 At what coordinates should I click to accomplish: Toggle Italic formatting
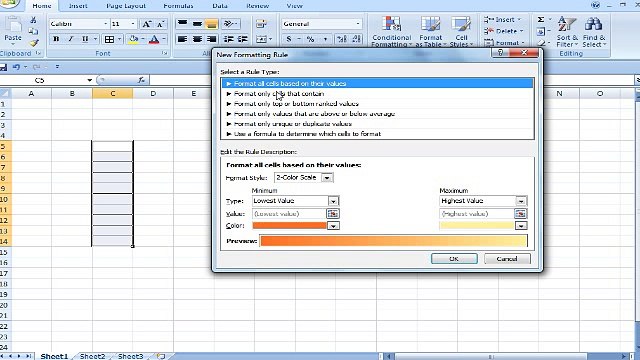pyautogui.click(x=71, y=39)
